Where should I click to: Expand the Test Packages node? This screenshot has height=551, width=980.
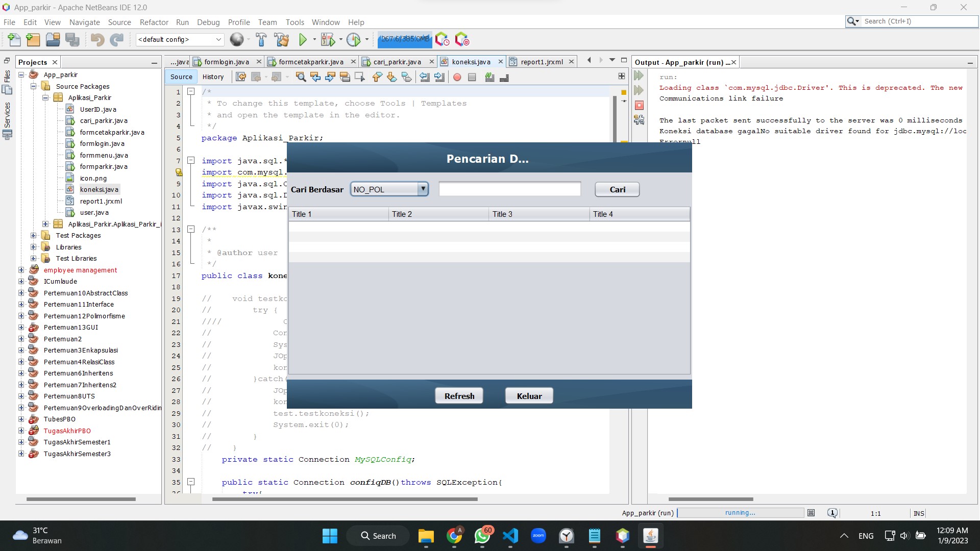33,235
